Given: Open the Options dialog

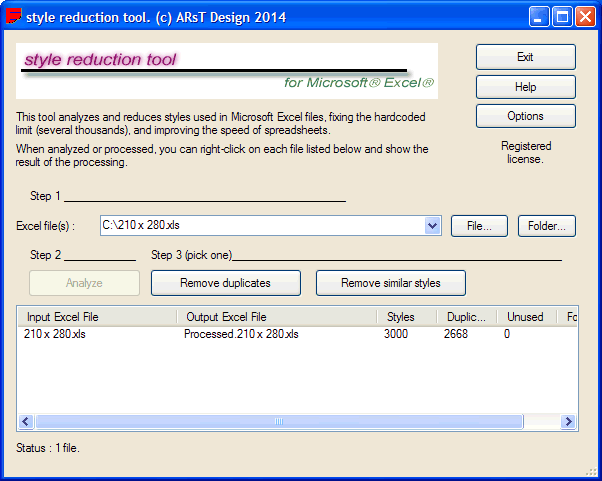Looking at the screenshot, I should pos(526,116).
